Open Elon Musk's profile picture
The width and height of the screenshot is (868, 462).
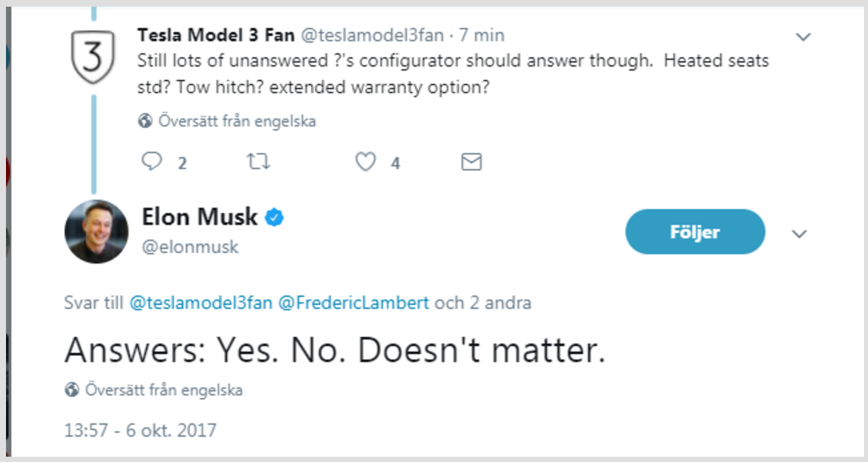[95, 231]
